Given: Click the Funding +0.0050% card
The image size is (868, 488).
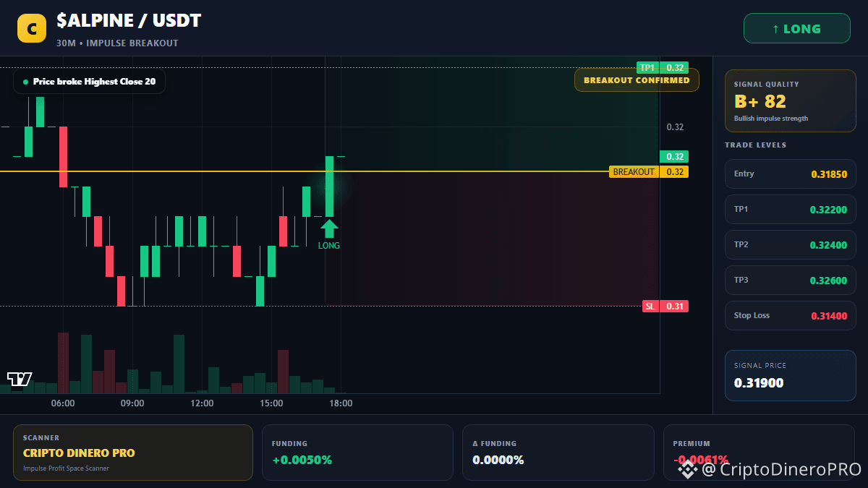Looking at the screenshot, I should [357, 453].
